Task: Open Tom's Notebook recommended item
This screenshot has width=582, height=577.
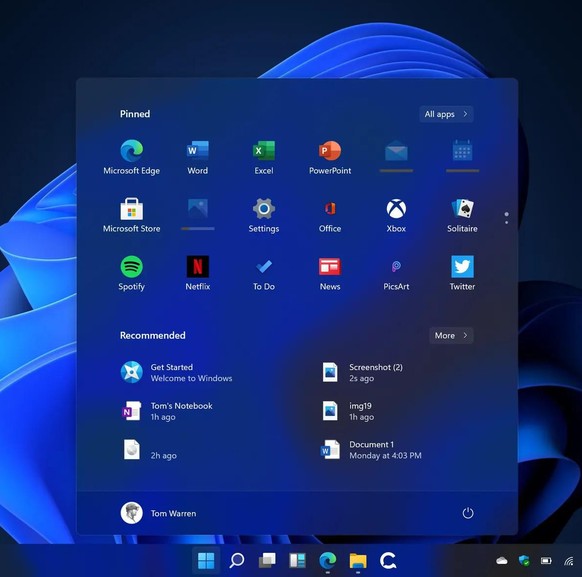Action: click(167, 411)
